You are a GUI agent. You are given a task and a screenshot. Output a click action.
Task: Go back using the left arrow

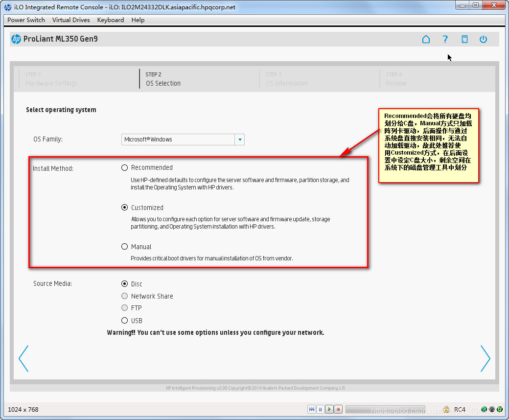23,358
